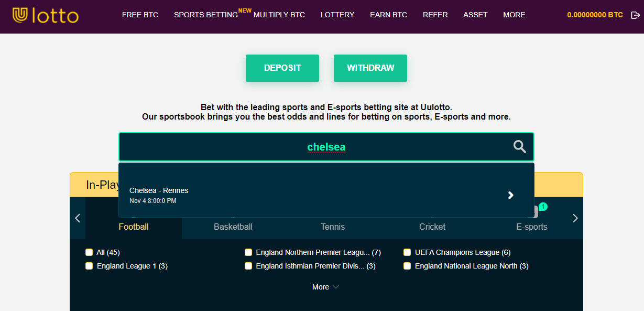The image size is (644, 311).
Task: Select the Chelsea - Rennes search suggestion
Action: [x=326, y=195]
